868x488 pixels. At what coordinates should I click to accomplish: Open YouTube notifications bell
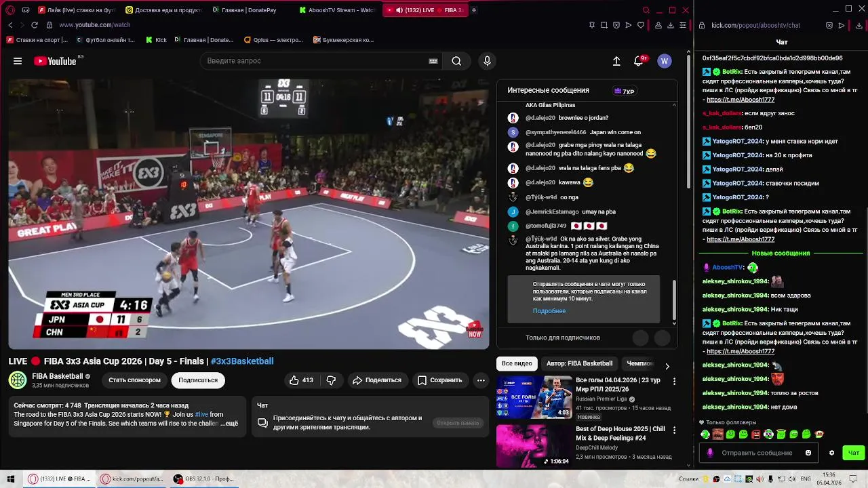click(x=639, y=61)
